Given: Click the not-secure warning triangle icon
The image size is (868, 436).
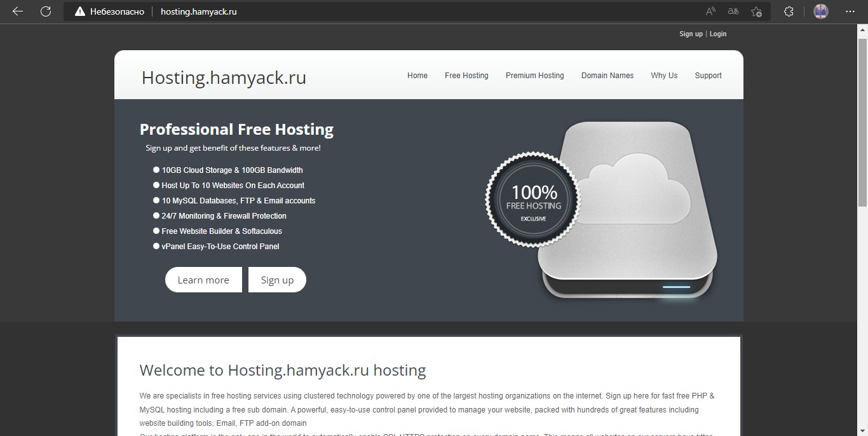Looking at the screenshot, I should coord(79,11).
